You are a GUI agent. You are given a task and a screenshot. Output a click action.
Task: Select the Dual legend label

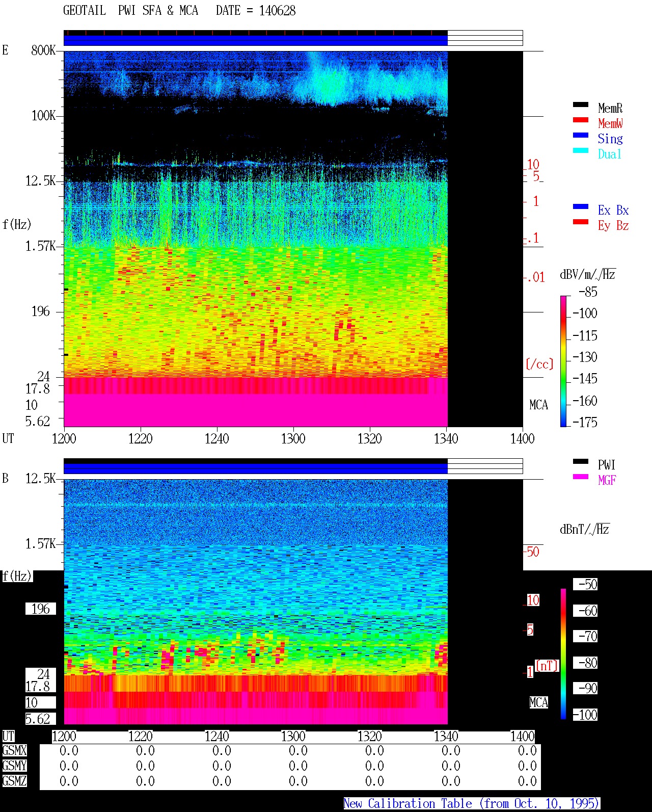pos(610,154)
